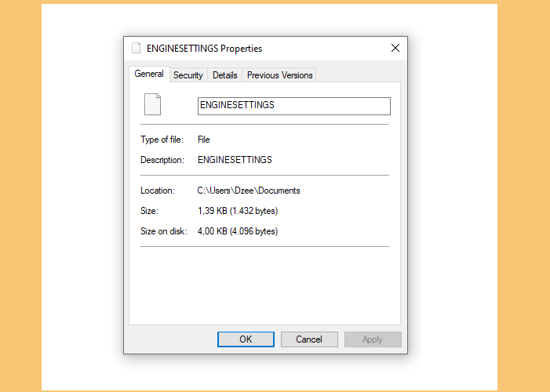Click the 'Type of file:' label

(x=162, y=140)
